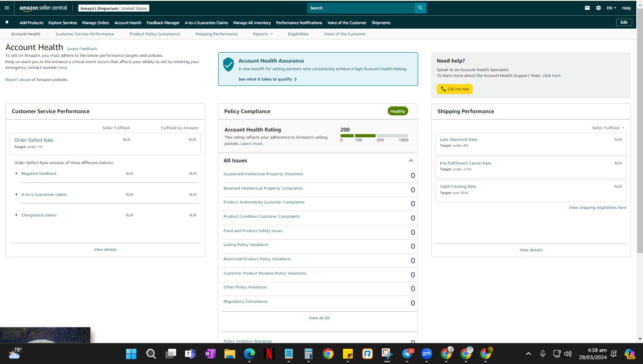Image resolution: width=643 pixels, height=364 pixels.
Task: Open Windows Start menu
Action: [131, 354]
